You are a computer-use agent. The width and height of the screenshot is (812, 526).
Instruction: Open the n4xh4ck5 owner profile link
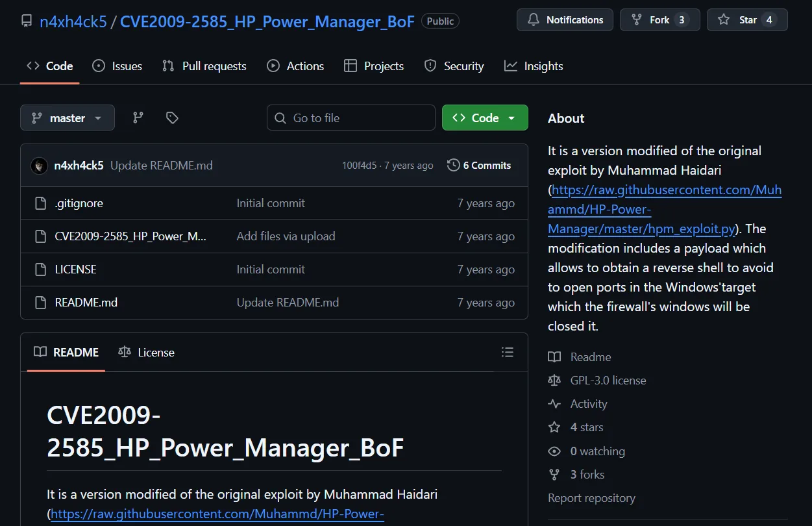pyautogui.click(x=73, y=21)
